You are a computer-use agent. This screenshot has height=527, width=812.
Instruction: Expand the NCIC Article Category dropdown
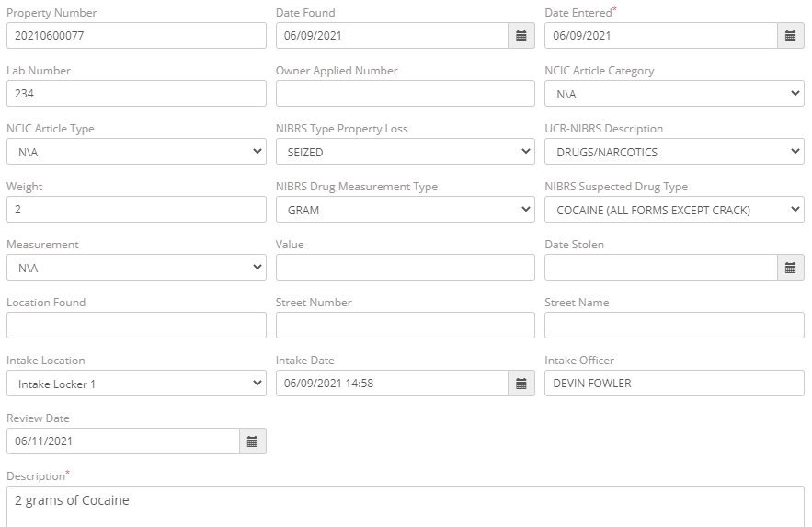click(674, 94)
